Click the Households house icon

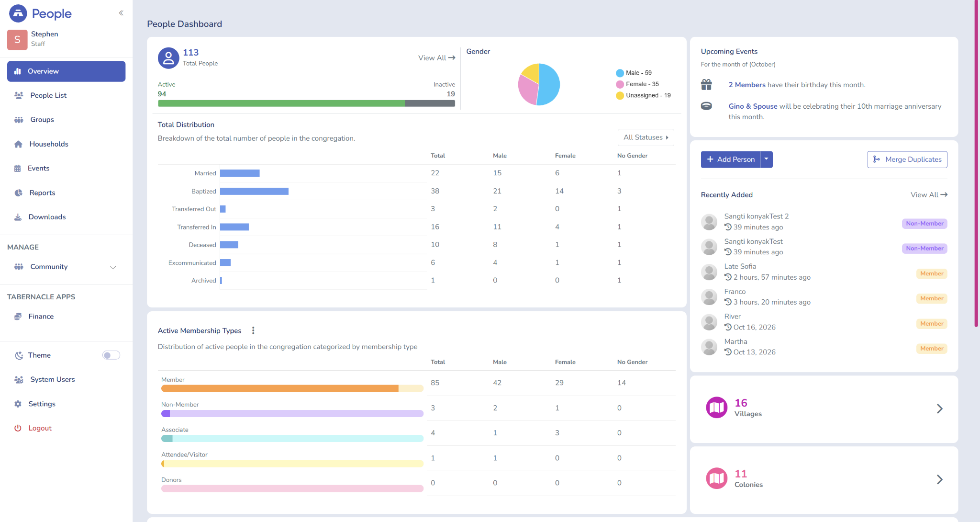point(18,144)
